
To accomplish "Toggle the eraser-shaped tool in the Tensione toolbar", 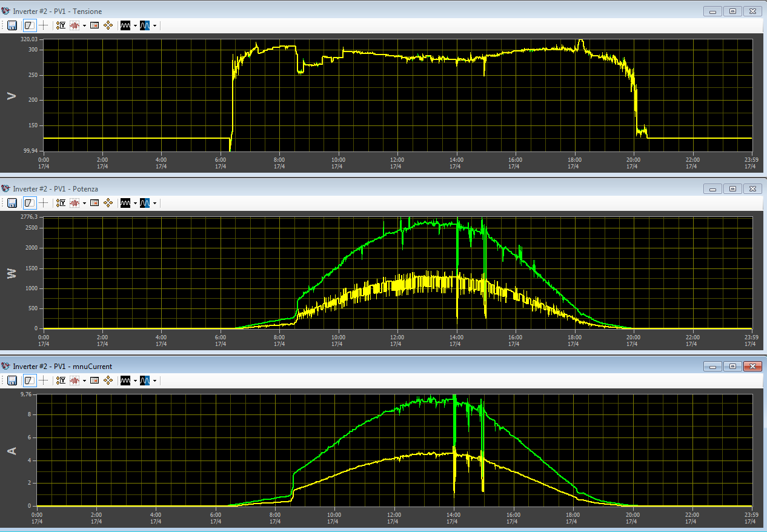I will point(29,25).
